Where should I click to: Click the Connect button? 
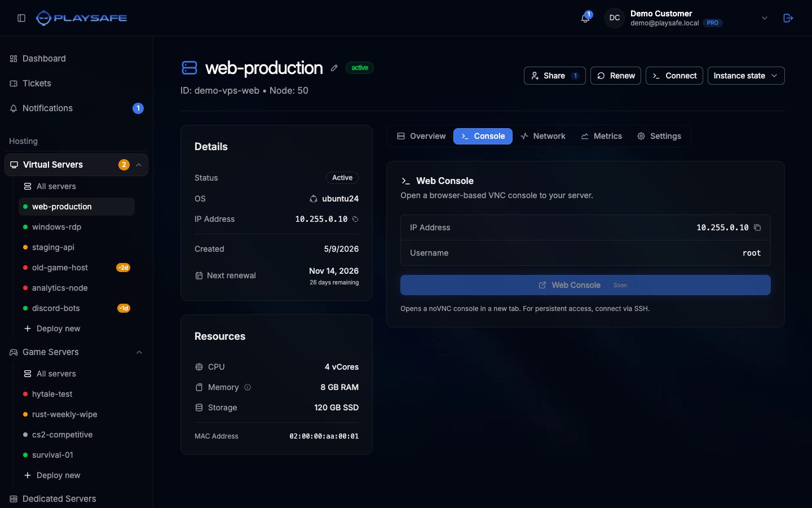click(674, 76)
